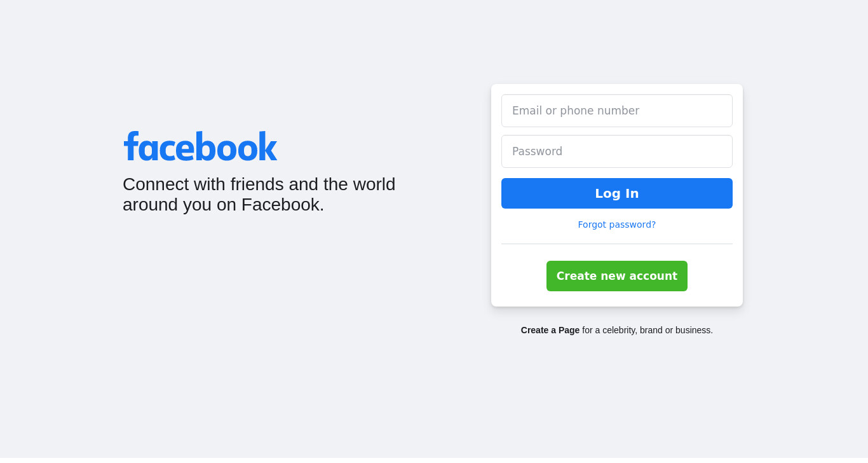Click the 'Password' placeholder text

coord(537,151)
